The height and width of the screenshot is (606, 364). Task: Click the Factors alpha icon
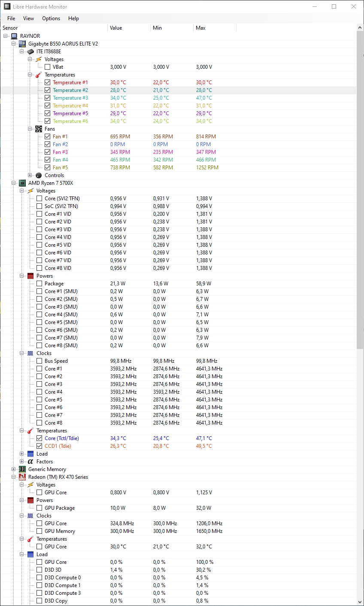tap(30, 462)
